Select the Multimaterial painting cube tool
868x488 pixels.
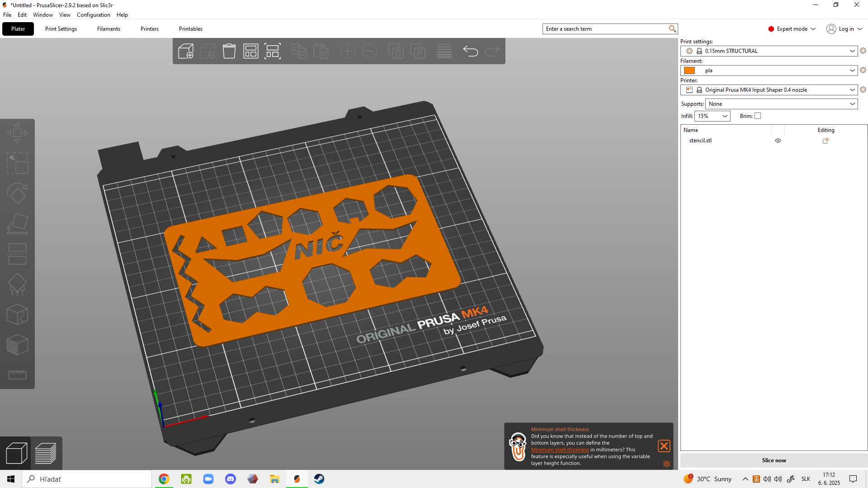[17, 345]
